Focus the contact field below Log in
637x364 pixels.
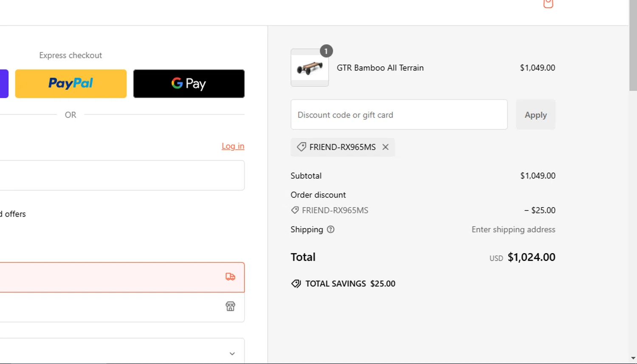(x=122, y=175)
